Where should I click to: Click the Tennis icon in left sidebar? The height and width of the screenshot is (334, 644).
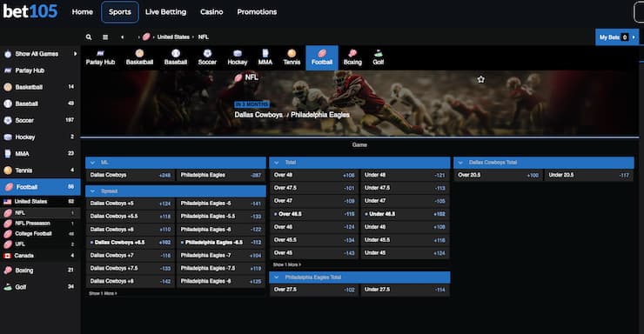pos(8,170)
